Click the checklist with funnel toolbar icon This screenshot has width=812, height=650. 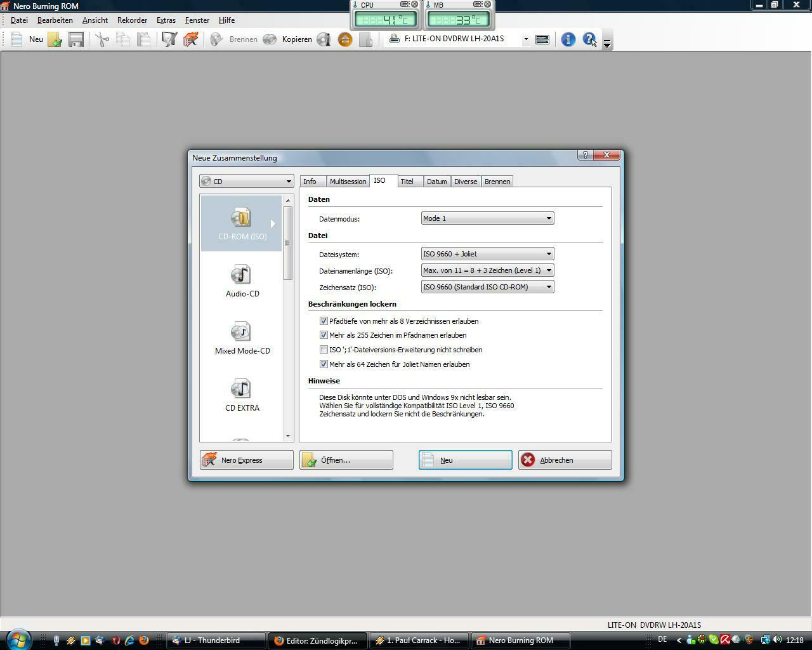point(169,39)
